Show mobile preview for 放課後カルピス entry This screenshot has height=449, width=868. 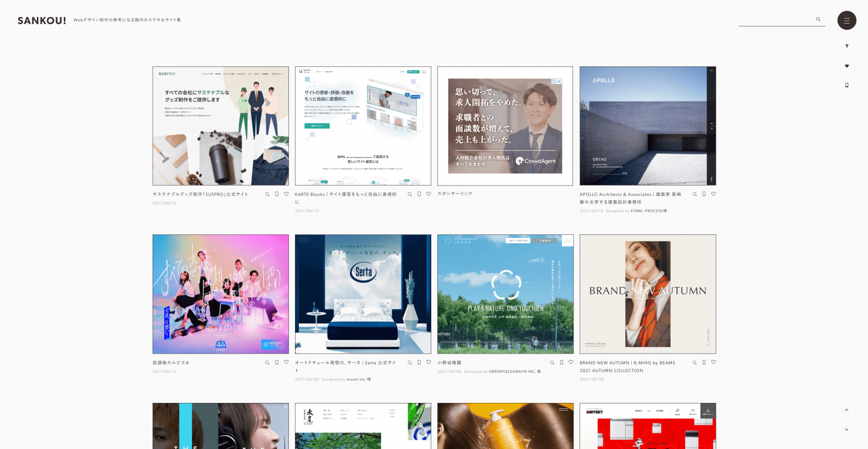point(277,362)
